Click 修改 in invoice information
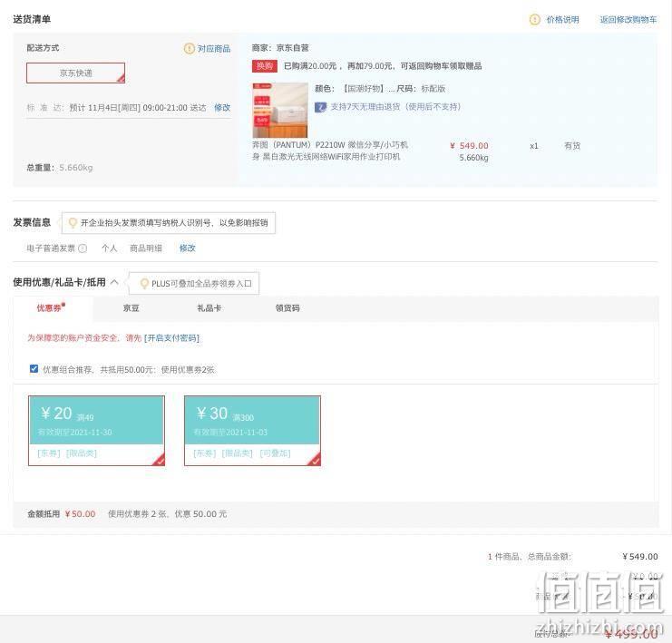 (188, 248)
